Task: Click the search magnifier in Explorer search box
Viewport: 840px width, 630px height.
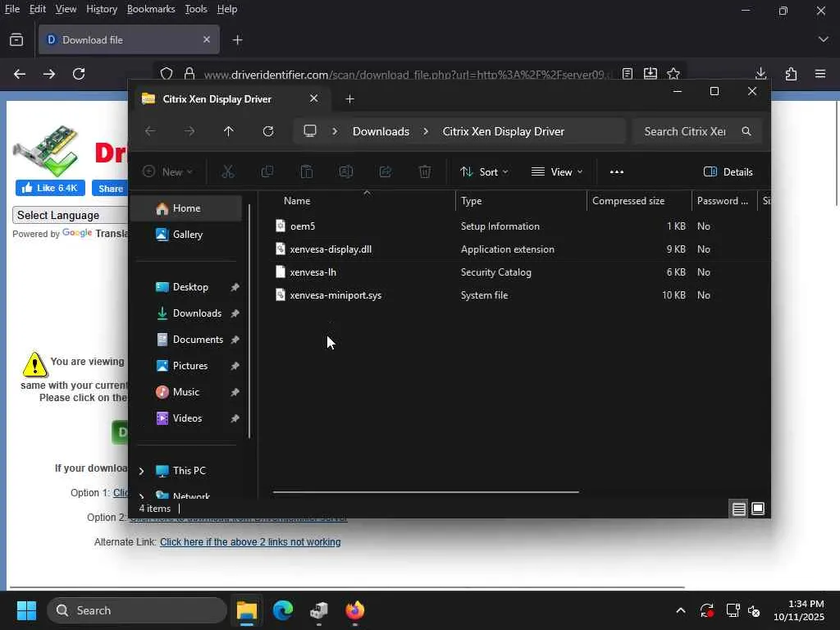Action: (746, 131)
